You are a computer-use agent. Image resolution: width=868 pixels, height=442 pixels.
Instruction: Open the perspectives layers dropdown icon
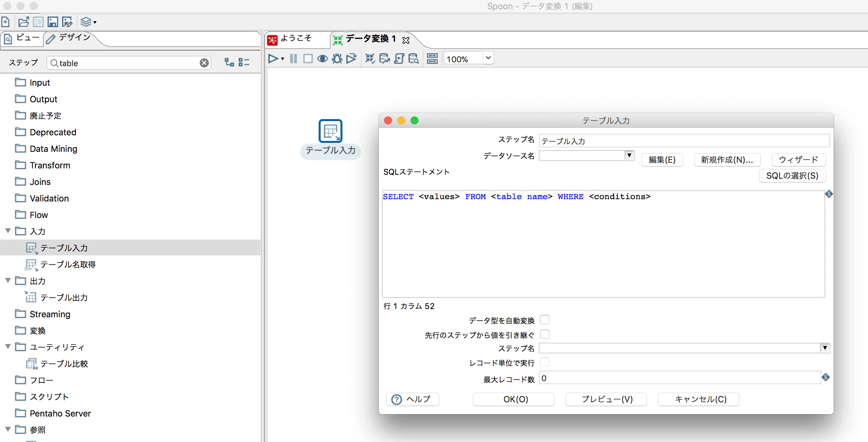(x=88, y=22)
